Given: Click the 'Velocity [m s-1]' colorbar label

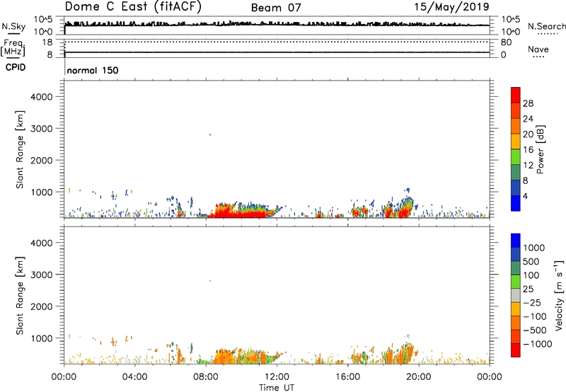Looking at the screenshot, I should pos(559,295).
